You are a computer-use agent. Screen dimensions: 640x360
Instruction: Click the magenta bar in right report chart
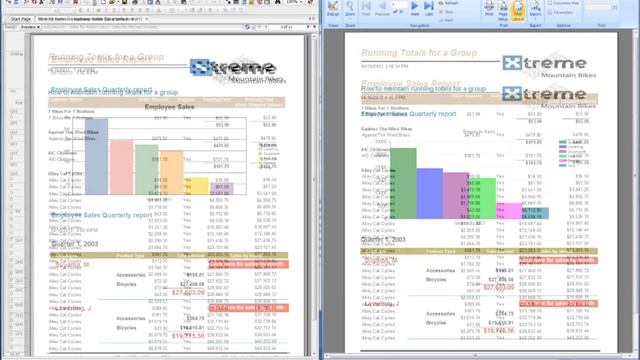509,211
